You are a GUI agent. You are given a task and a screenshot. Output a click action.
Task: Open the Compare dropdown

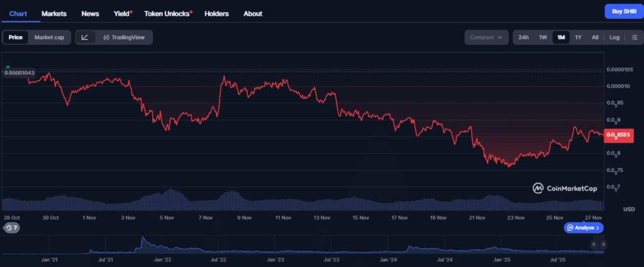click(x=486, y=38)
